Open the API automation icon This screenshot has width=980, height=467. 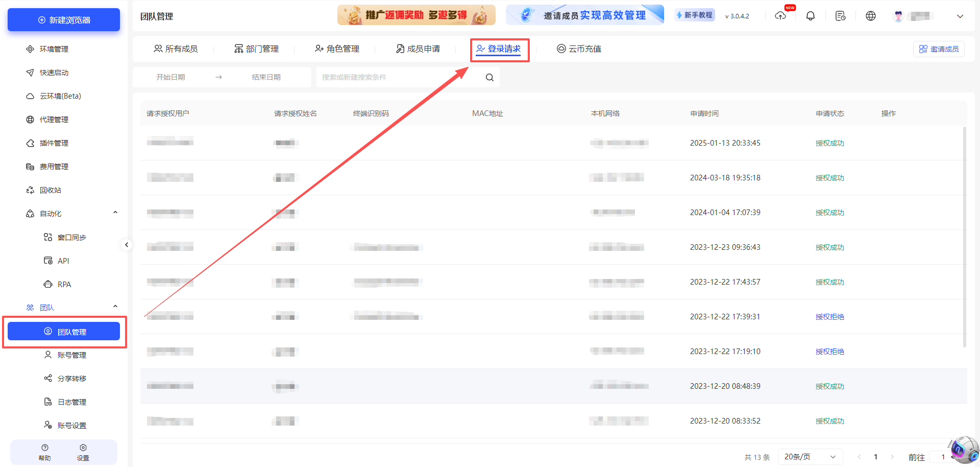(x=47, y=261)
